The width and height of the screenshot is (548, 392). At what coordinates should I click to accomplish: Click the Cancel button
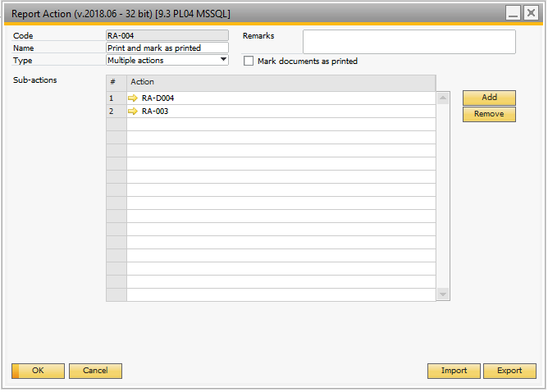tap(95, 371)
